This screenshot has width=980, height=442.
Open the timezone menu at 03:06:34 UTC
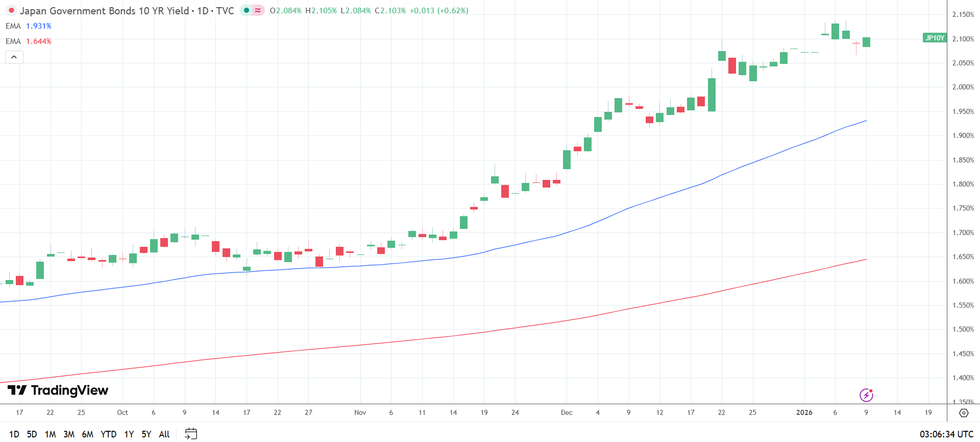[x=946, y=434]
